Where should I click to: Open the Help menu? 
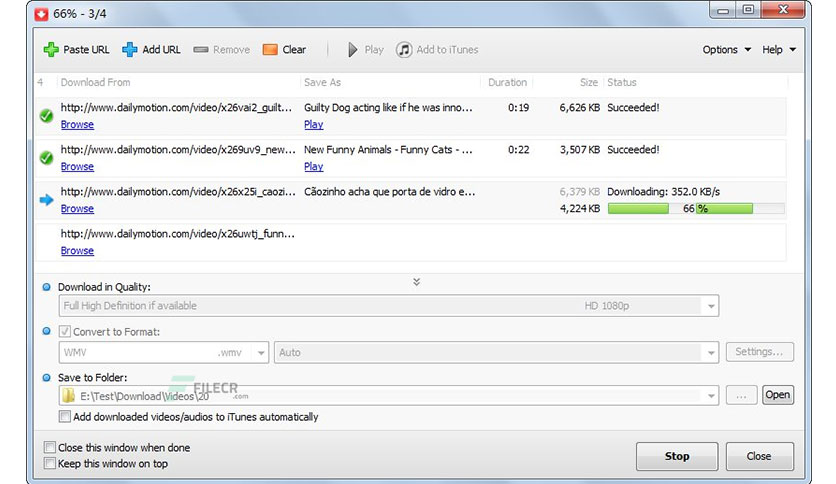coord(778,50)
